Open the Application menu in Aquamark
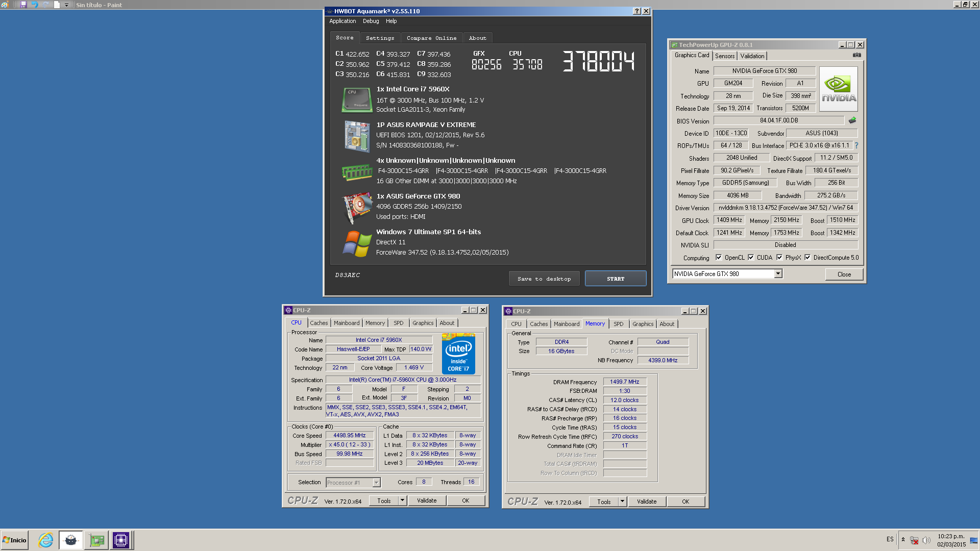The width and height of the screenshot is (980, 551). (x=342, y=21)
